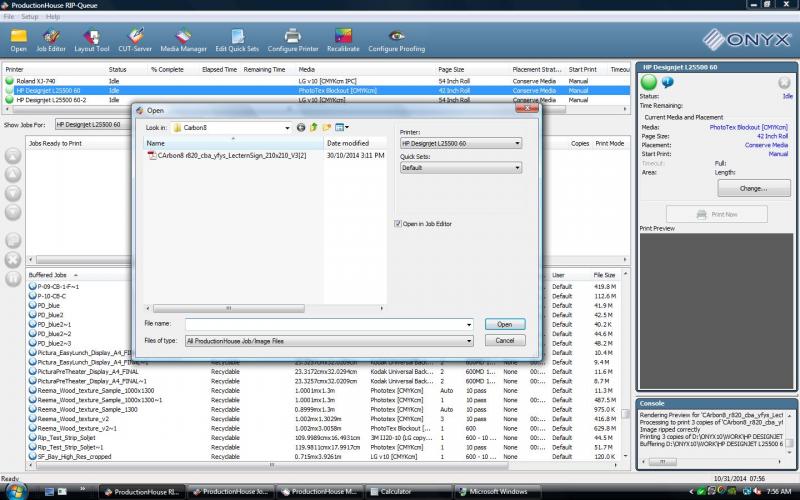Screen dimensions: 800x500
Task: Click the move-to-top arrow button on left sidebar
Action: (x=13, y=156)
